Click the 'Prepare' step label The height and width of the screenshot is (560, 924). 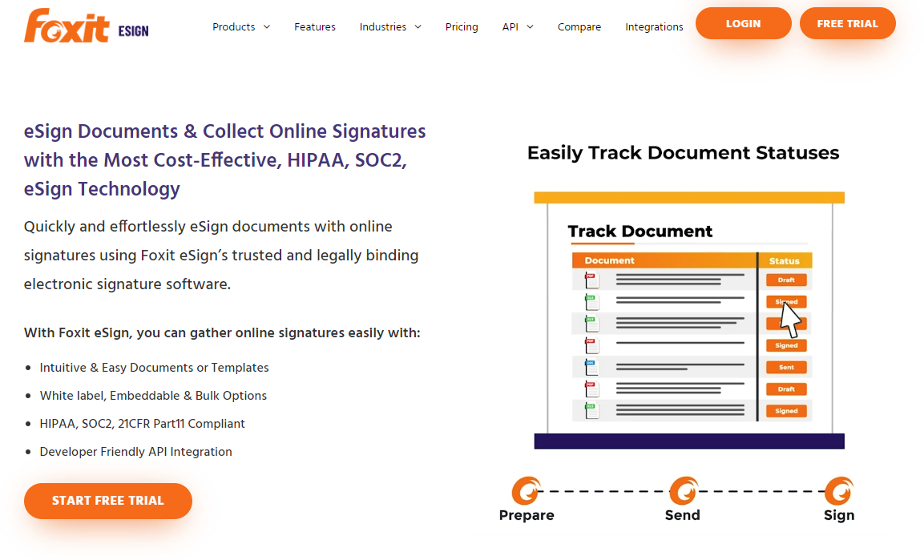527,515
